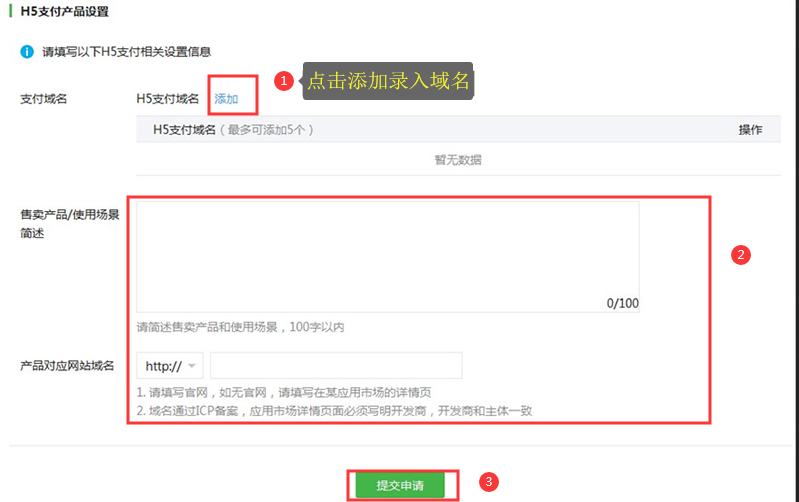
Task: Click the website domain input next to http://
Action: point(336,366)
